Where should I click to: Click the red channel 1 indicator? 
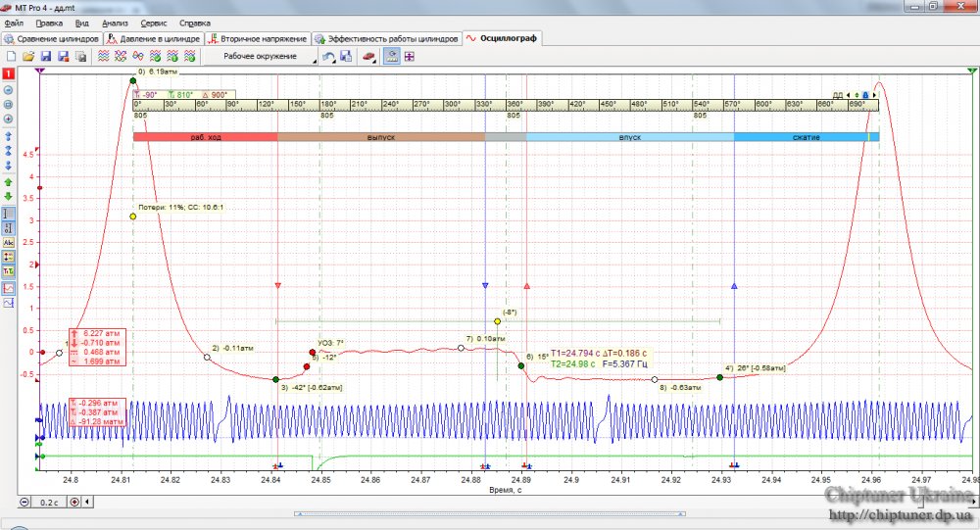click(9, 73)
